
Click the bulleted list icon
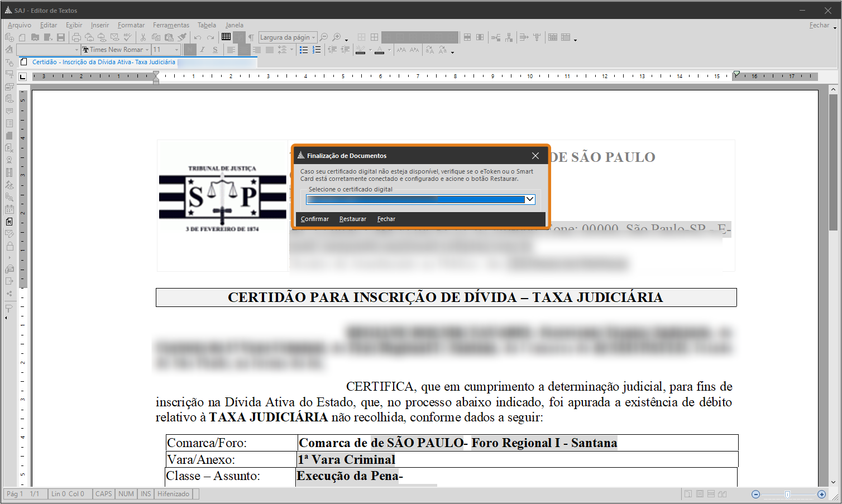[x=304, y=50]
